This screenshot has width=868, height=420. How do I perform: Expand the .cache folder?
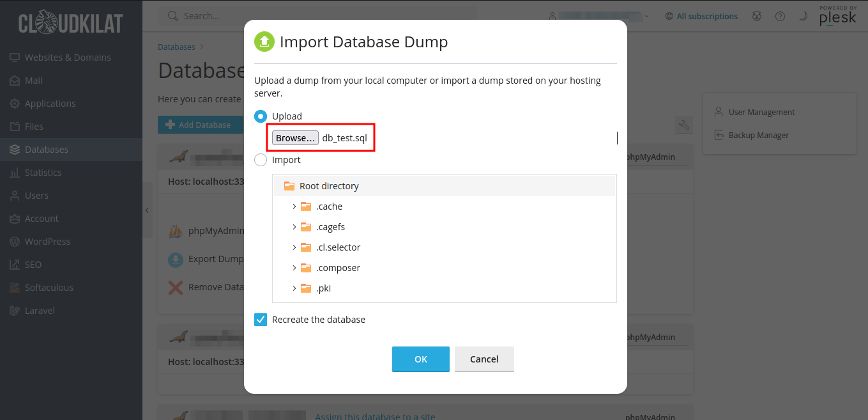coord(294,206)
